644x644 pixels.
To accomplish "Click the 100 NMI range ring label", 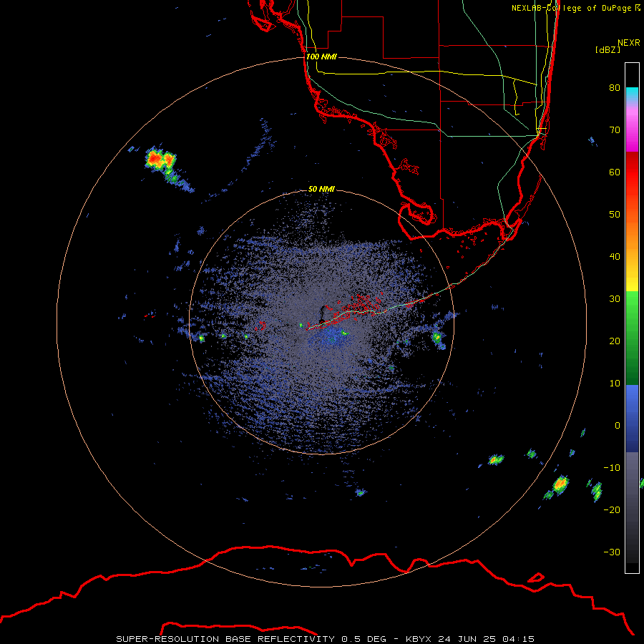I will point(321,57).
